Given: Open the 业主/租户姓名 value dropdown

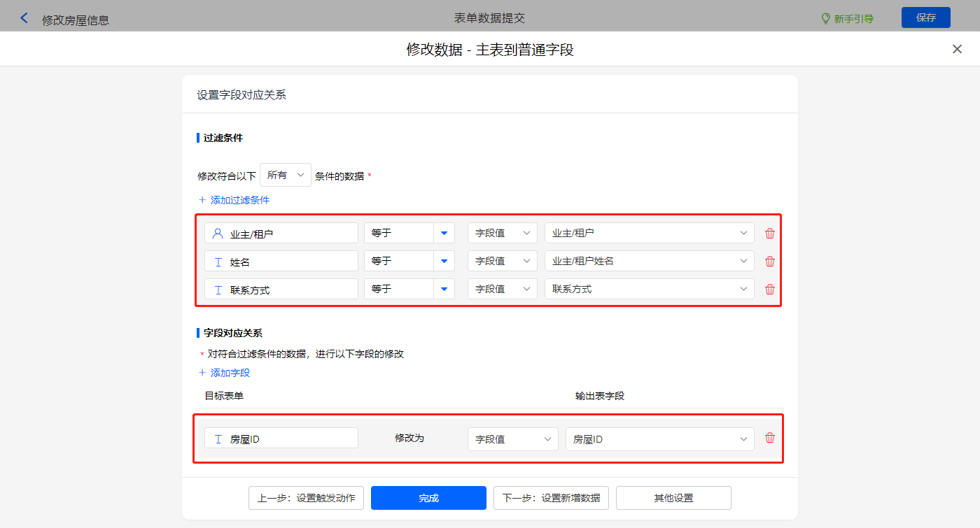Looking at the screenshot, I should (x=649, y=261).
